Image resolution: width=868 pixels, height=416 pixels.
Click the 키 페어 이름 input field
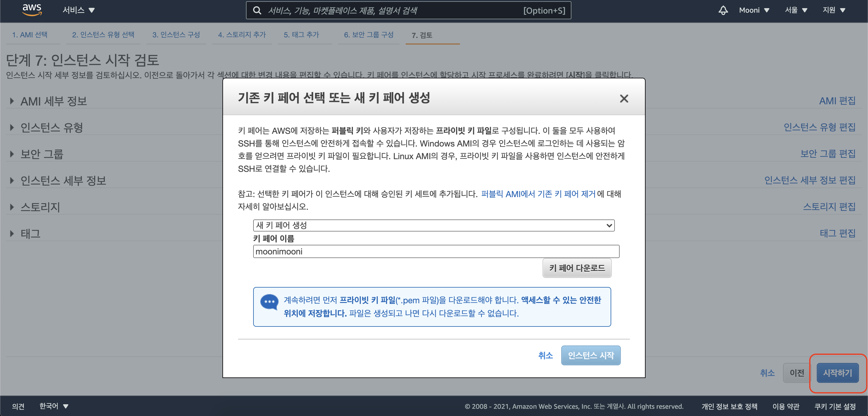436,251
